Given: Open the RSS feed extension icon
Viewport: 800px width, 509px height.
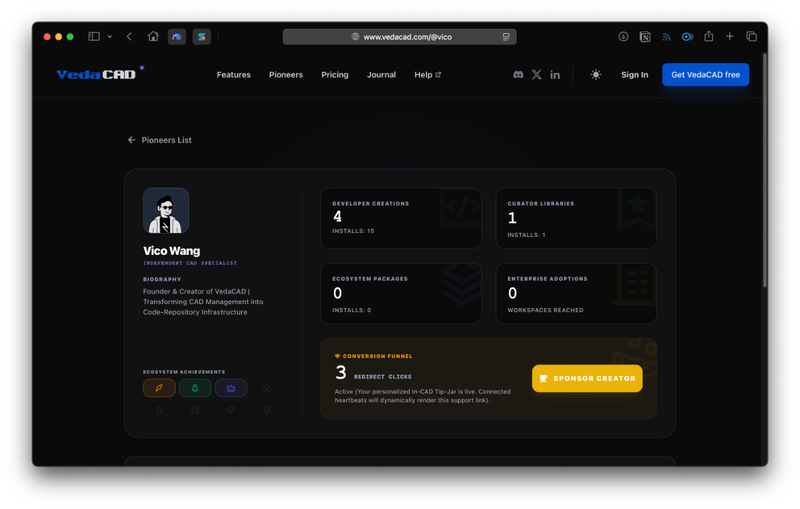Looking at the screenshot, I should click(666, 37).
